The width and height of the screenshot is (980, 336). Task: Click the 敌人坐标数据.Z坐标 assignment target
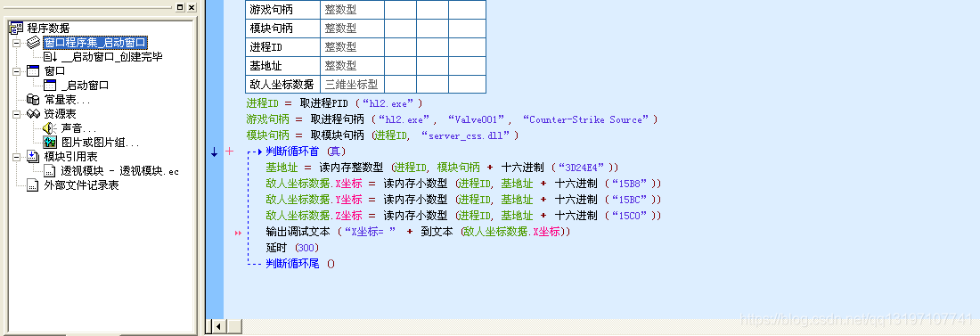pos(314,217)
